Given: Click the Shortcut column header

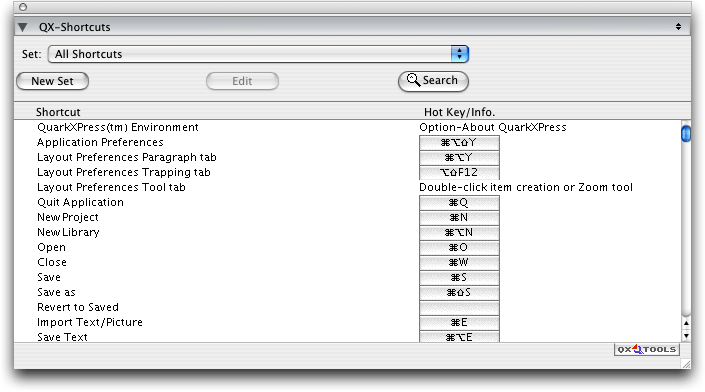Looking at the screenshot, I should click(x=58, y=112).
